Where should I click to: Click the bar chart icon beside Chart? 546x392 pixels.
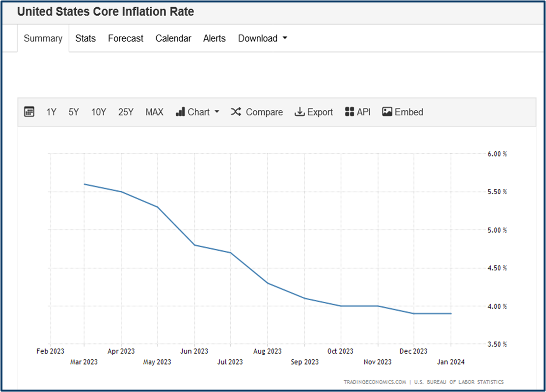click(x=181, y=112)
